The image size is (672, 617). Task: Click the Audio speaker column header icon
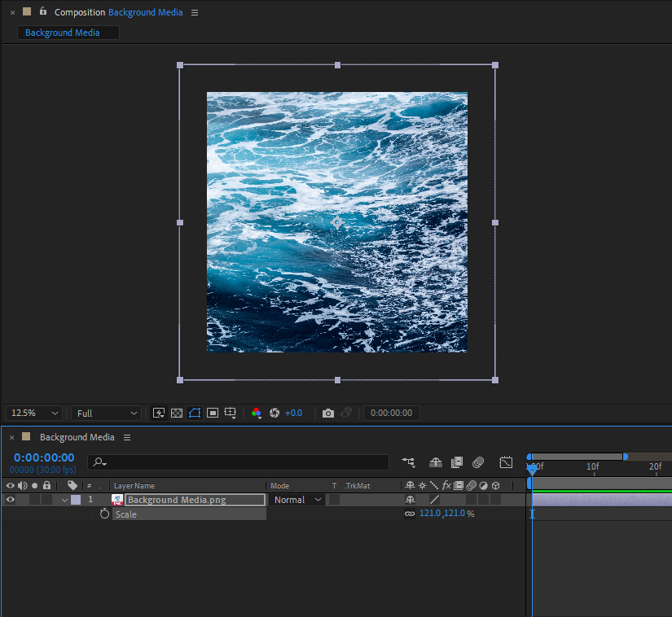[x=23, y=486]
